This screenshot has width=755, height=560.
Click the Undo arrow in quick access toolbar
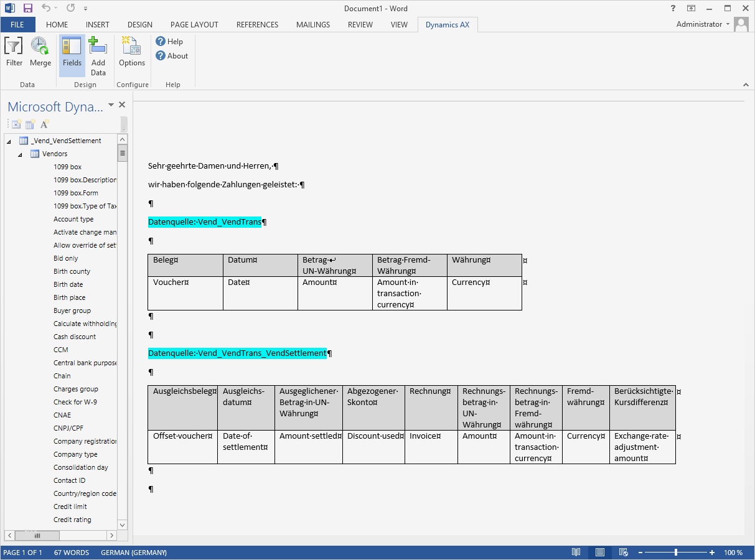point(46,8)
